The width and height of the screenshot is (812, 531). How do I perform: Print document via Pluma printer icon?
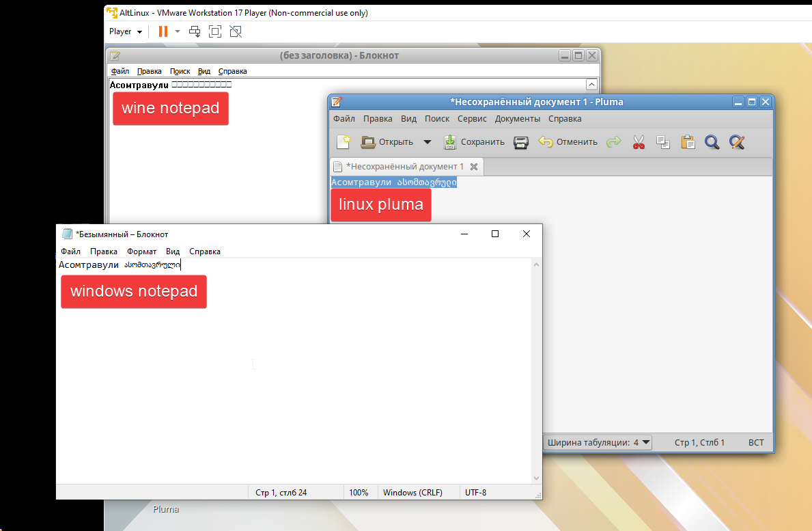[x=521, y=142]
